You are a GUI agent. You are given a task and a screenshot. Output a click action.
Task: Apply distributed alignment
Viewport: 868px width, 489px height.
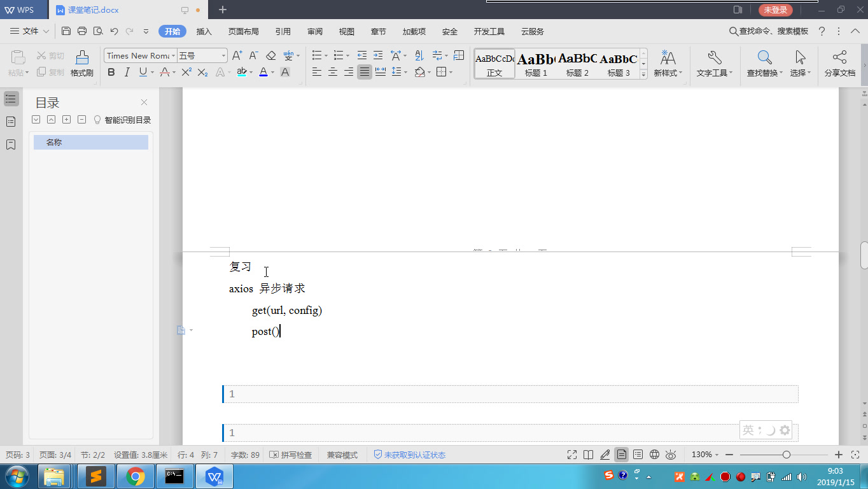[x=381, y=73]
